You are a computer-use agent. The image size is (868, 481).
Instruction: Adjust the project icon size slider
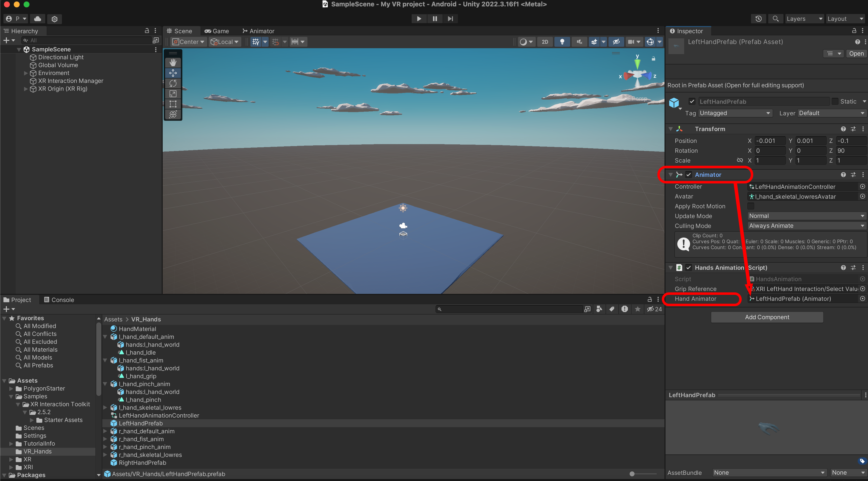(632, 474)
